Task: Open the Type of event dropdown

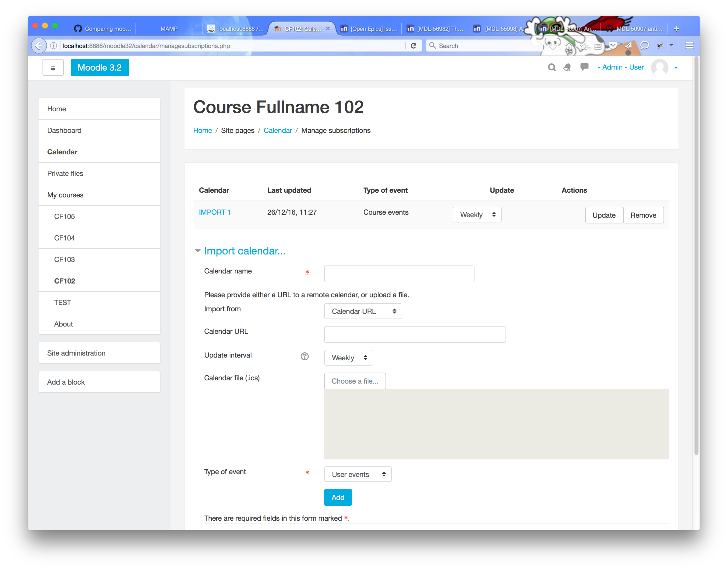Action: [358, 474]
